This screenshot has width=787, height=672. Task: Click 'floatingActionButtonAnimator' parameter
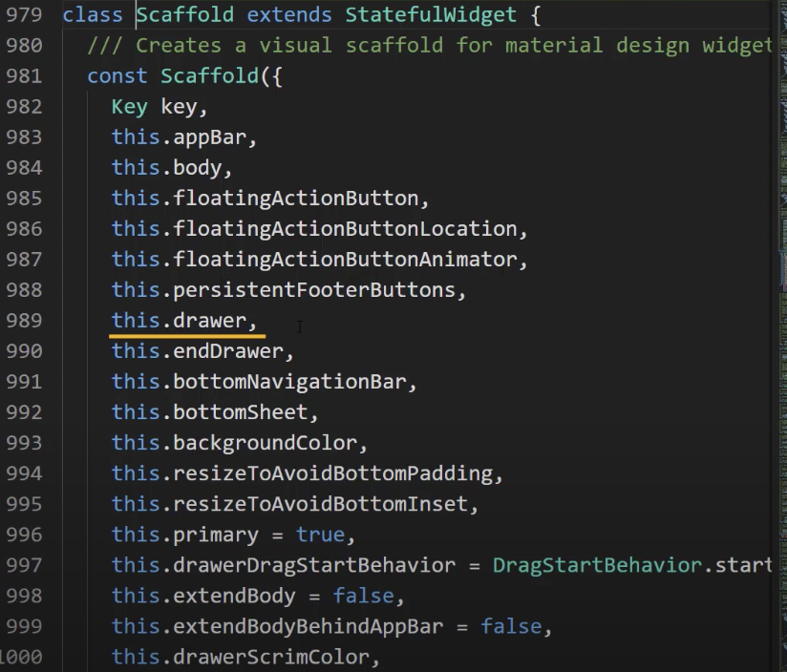pos(345,260)
